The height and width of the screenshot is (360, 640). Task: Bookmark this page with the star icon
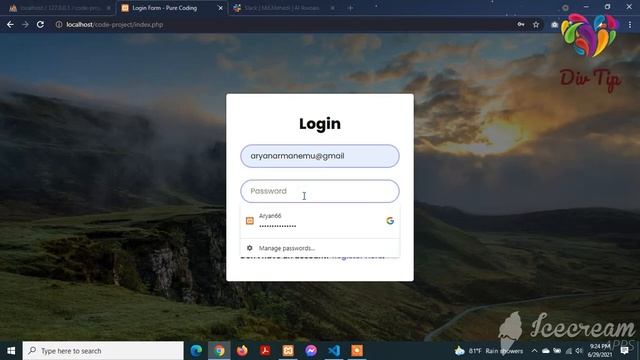click(536, 24)
